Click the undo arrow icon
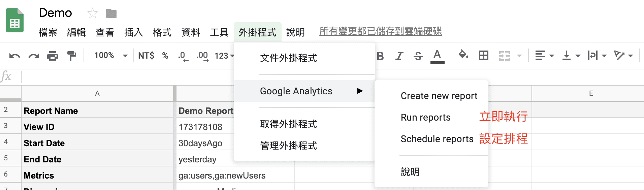The height and width of the screenshot is (190, 644). click(14, 56)
